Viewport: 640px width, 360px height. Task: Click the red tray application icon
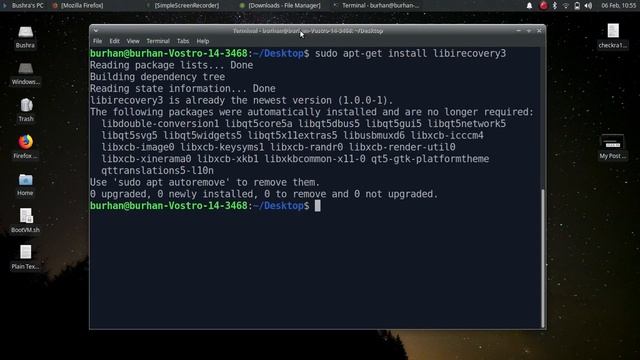[x=543, y=5]
